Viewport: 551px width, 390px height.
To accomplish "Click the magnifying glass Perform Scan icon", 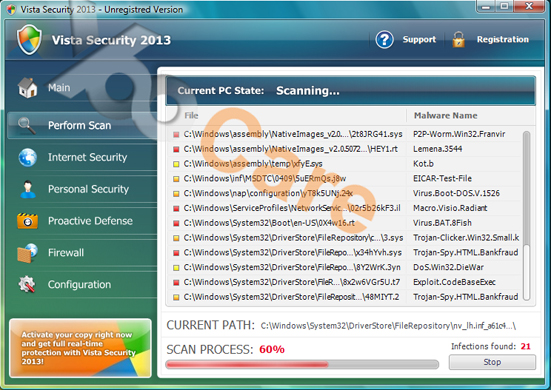I will [27, 125].
